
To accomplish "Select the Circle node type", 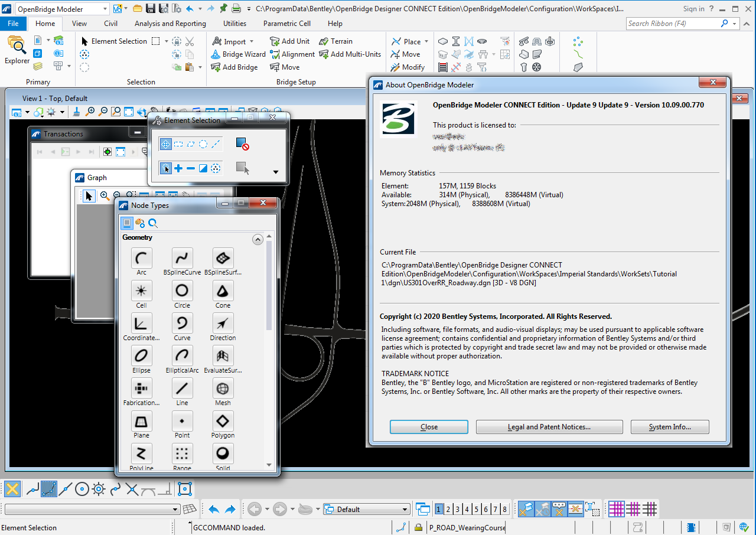I will pyautogui.click(x=183, y=291).
